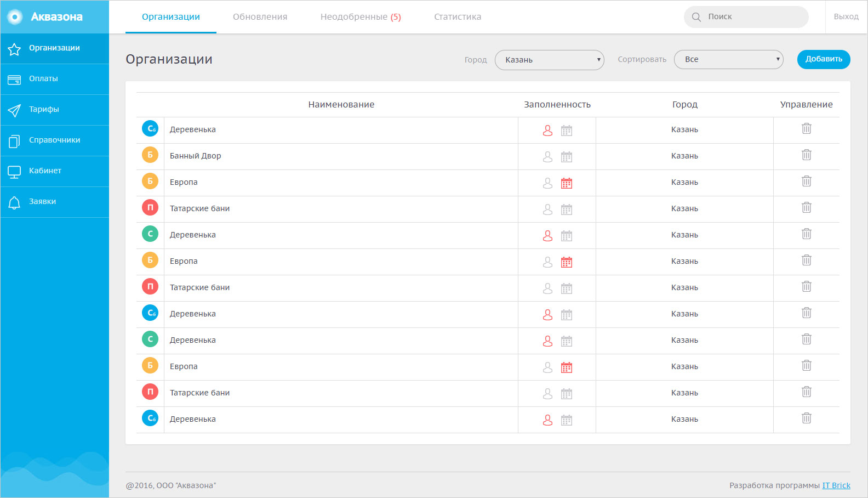Open the Сортировать dropdown set to Все
This screenshot has width=868, height=498.
(729, 59)
